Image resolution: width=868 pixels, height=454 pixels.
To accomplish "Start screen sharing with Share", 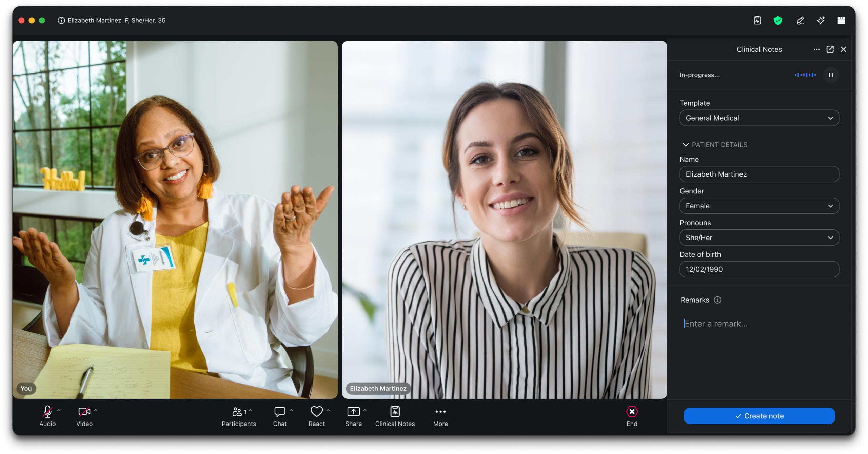I will point(353,416).
